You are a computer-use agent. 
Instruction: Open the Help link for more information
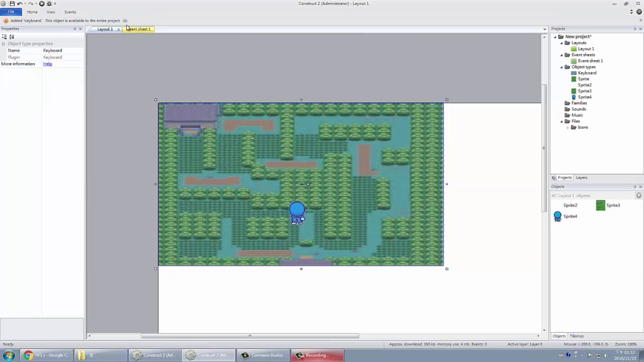point(47,64)
